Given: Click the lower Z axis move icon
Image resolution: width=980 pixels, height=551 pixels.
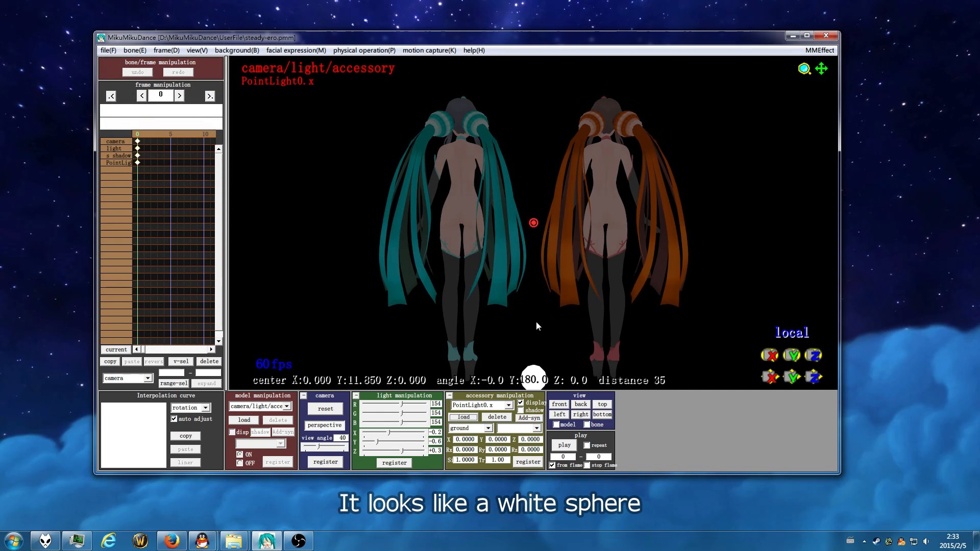Looking at the screenshot, I should click(x=813, y=377).
